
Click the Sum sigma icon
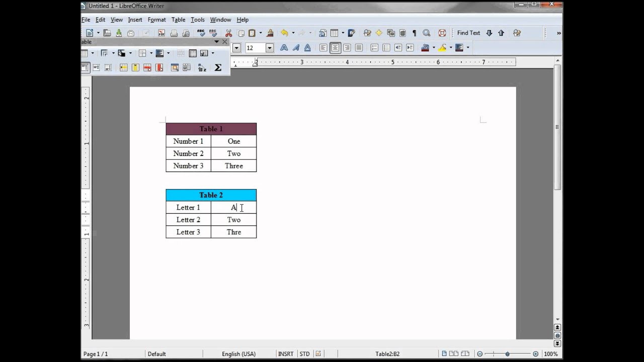pyautogui.click(x=218, y=67)
